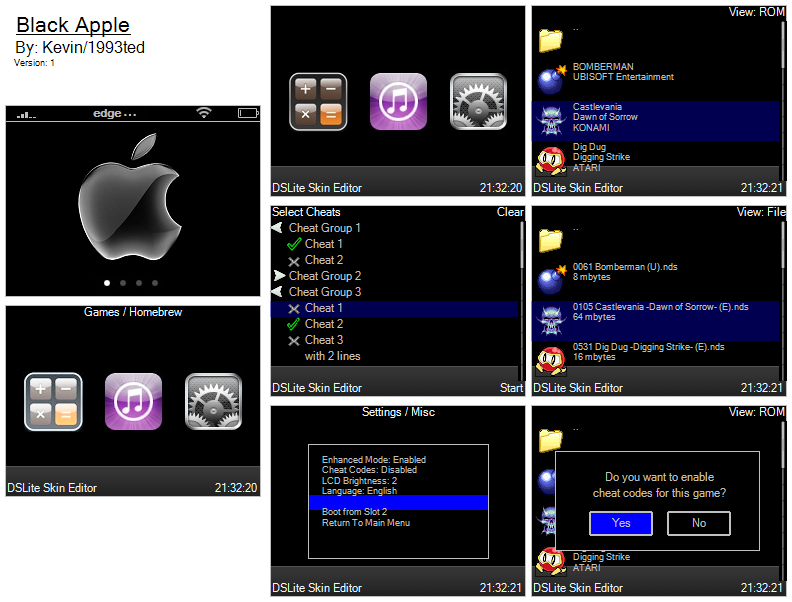Open the settings gear icon under Games / Homebrew
The height and width of the screenshot is (602, 792).
[x=213, y=402]
